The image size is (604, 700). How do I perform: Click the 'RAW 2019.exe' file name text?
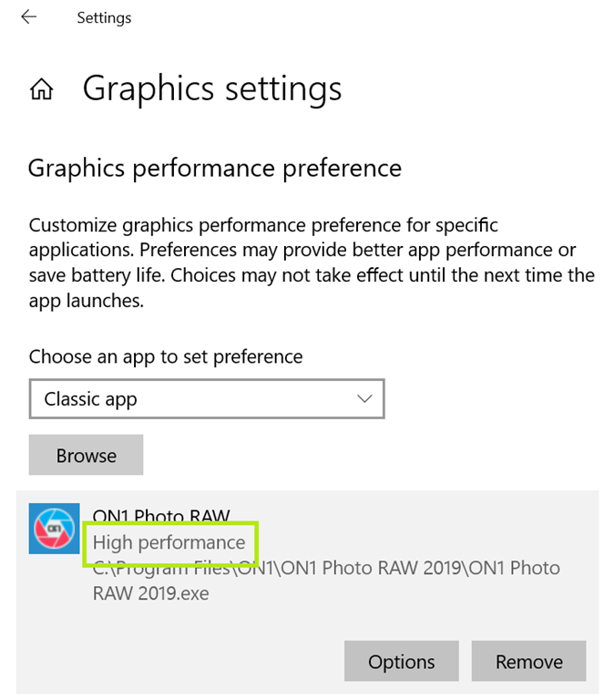pyautogui.click(x=150, y=593)
